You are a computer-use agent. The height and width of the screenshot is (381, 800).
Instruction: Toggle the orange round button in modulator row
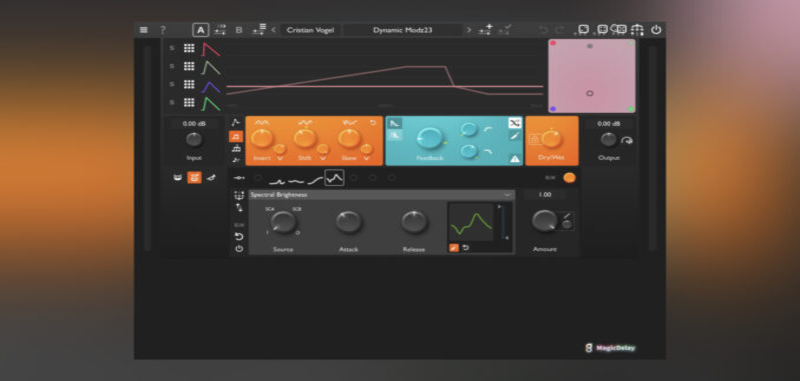(x=569, y=177)
